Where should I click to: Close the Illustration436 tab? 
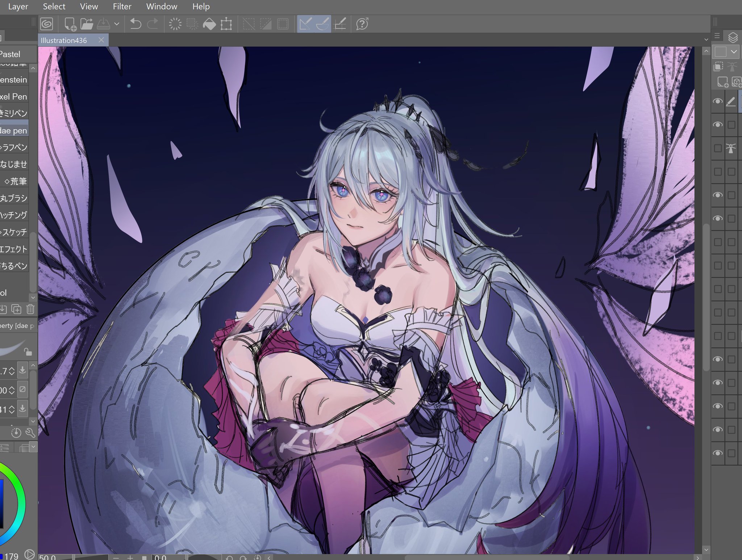101,40
